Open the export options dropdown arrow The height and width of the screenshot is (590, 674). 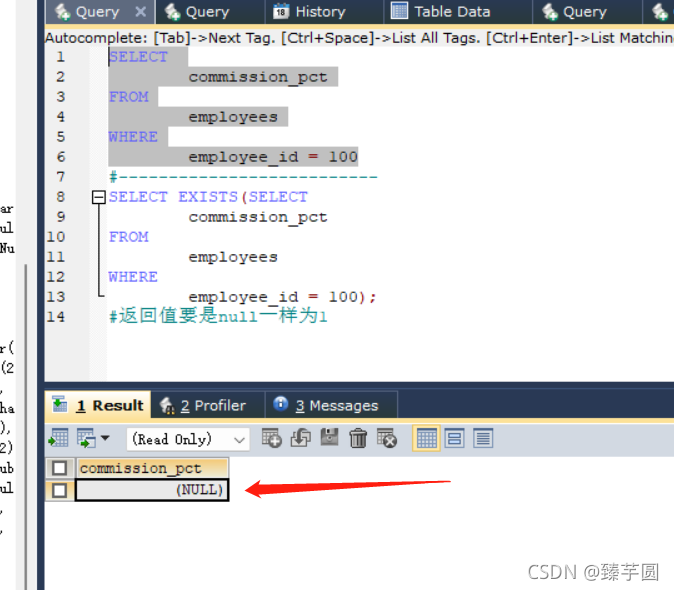pyautogui.click(x=105, y=438)
